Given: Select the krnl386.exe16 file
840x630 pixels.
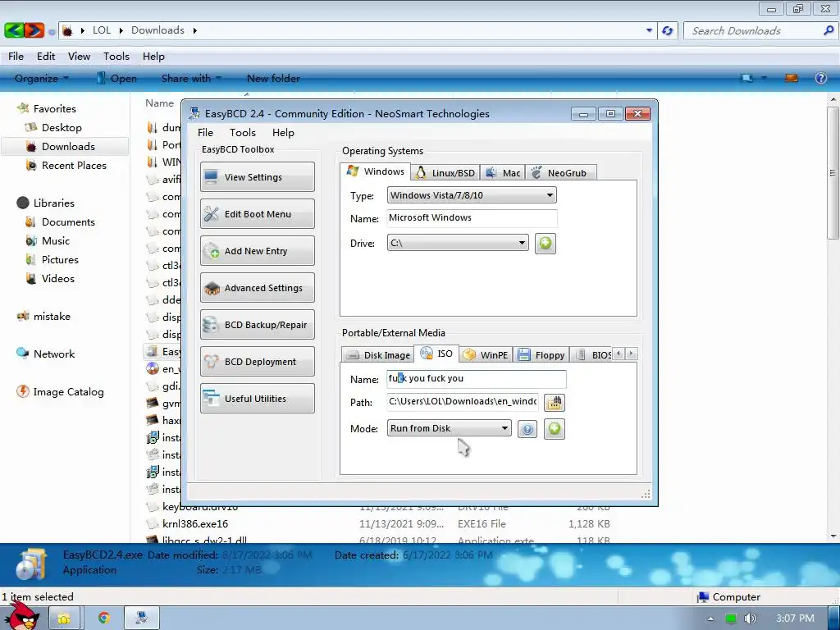Looking at the screenshot, I should click(x=195, y=523).
